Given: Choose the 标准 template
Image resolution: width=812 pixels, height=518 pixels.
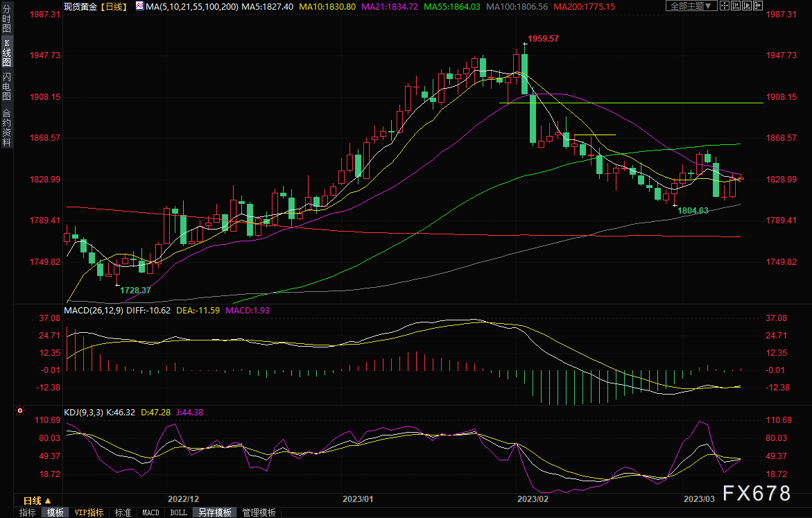Looking at the screenshot, I should (x=123, y=512).
